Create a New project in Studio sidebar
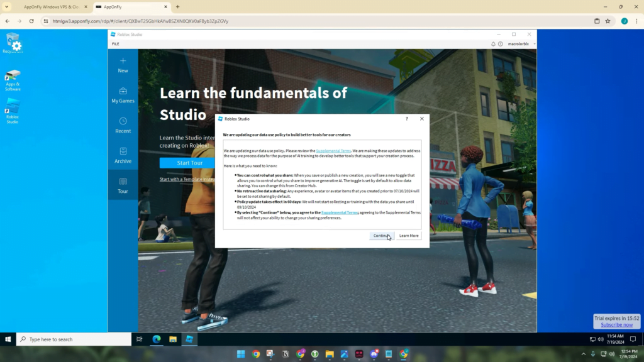The width and height of the screenshot is (644, 362). (123, 65)
